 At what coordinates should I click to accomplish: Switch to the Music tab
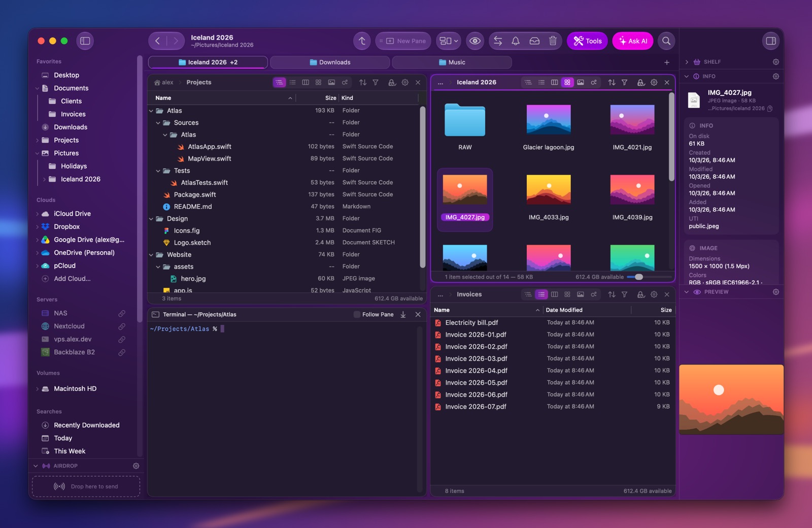[x=452, y=62]
